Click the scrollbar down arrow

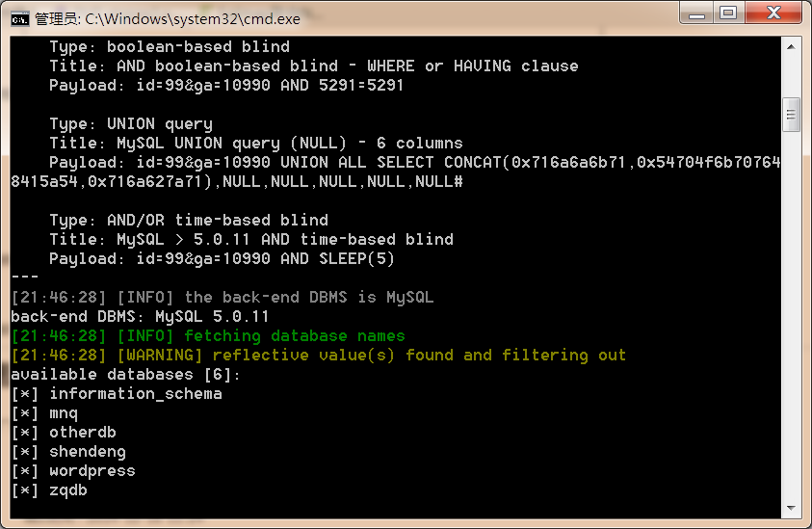tap(791, 508)
